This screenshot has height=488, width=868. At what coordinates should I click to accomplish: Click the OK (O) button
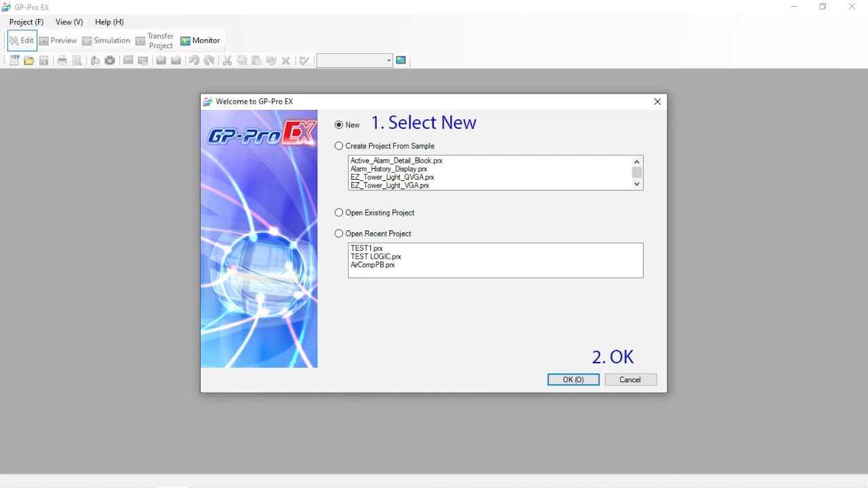click(574, 380)
